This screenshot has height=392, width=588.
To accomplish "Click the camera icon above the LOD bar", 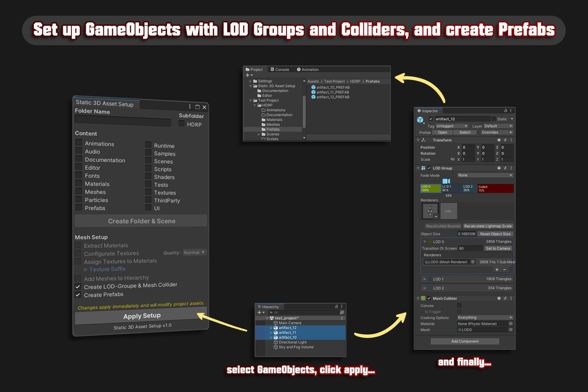I will (446, 181).
